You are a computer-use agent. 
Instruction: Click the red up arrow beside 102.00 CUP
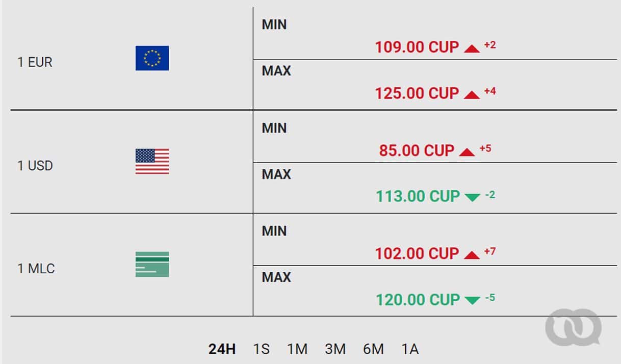(x=472, y=255)
